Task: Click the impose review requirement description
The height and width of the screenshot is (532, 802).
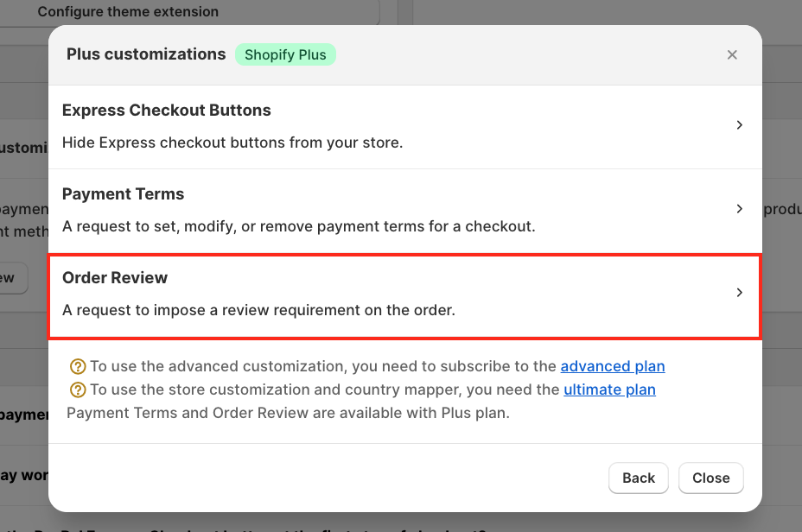Action: coord(258,310)
